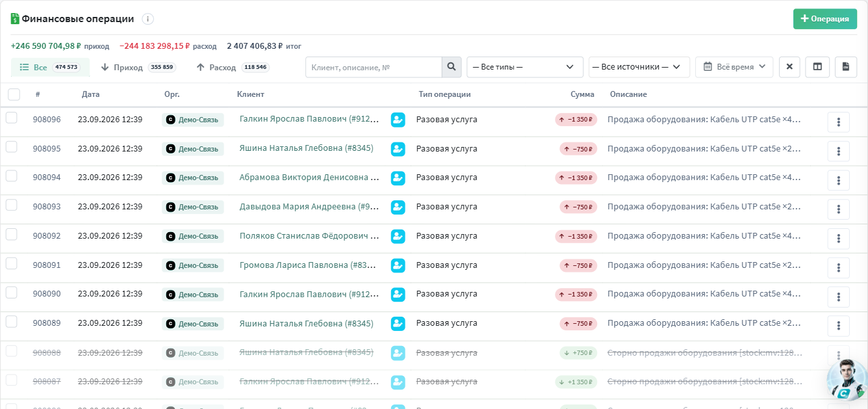Open three-dot menu for operation 908089
This screenshot has height=409, width=868.
(x=839, y=326)
